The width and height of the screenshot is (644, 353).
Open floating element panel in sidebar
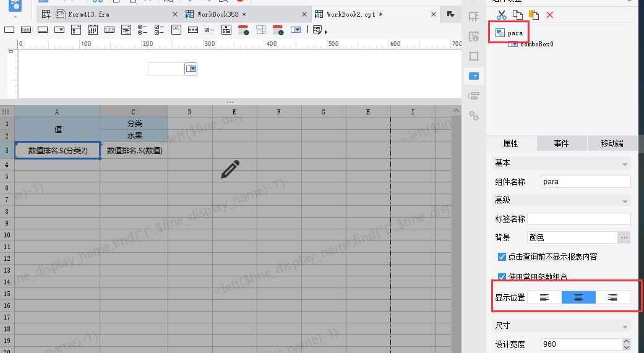point(474,56)
